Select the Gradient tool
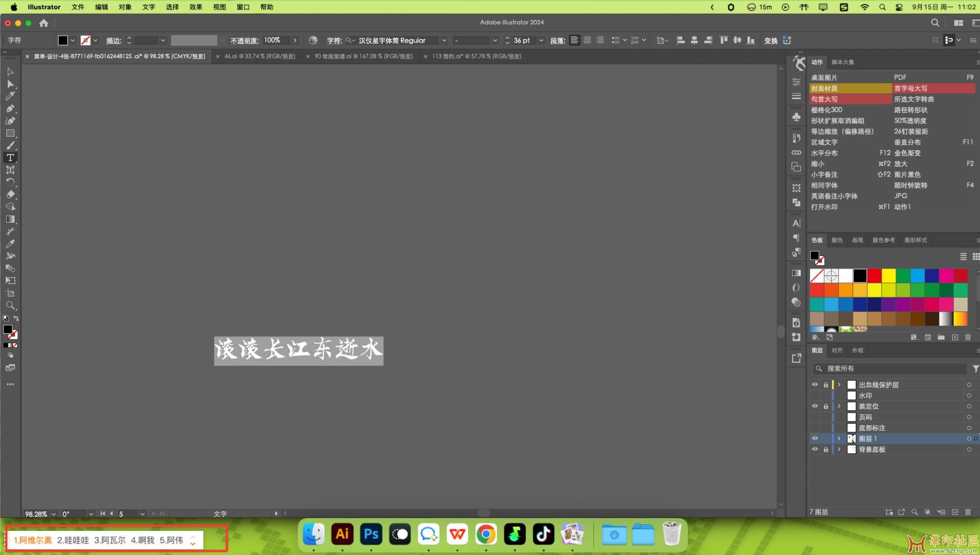This screenshot has width=980, height=555. pos(10,219)
